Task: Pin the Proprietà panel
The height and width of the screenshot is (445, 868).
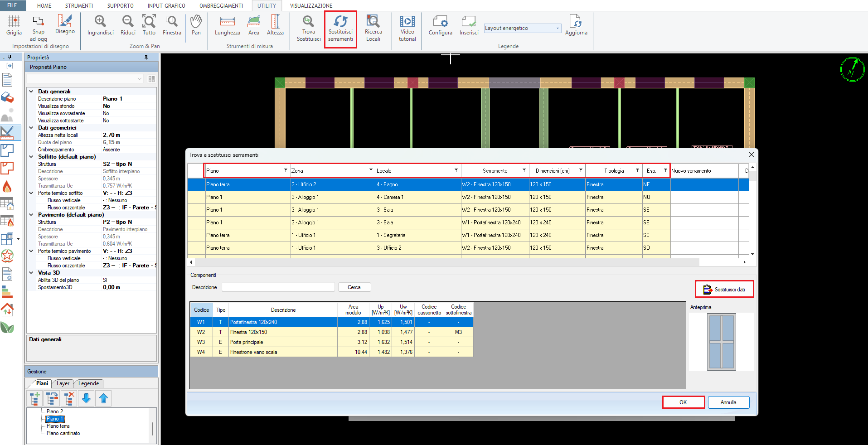Action: [146, 58]
